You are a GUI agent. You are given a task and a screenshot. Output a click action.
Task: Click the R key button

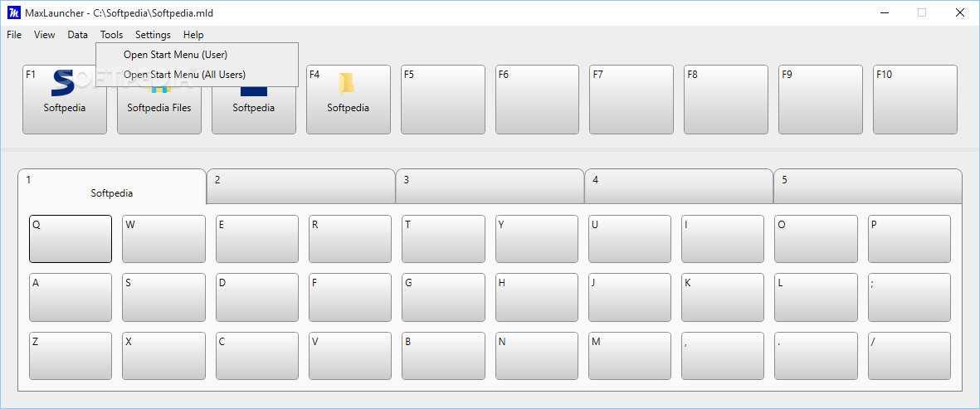(350, 239)
